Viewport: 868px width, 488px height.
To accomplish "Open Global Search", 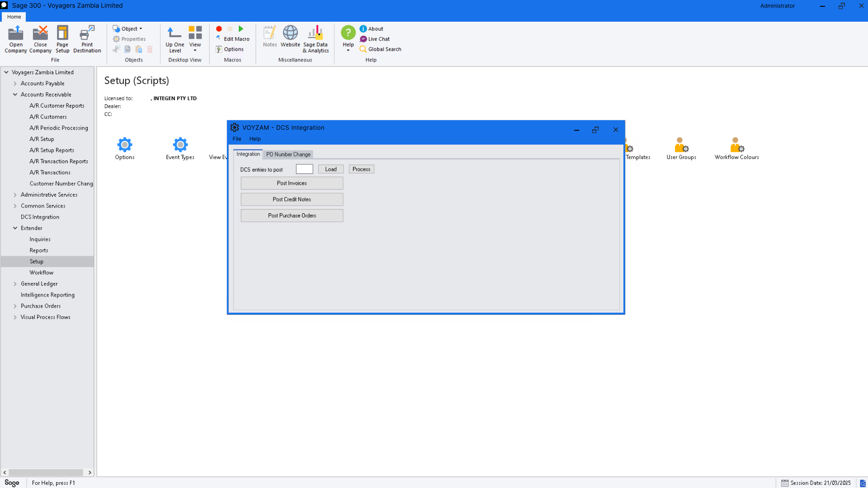I will click(x=380, y=49).
